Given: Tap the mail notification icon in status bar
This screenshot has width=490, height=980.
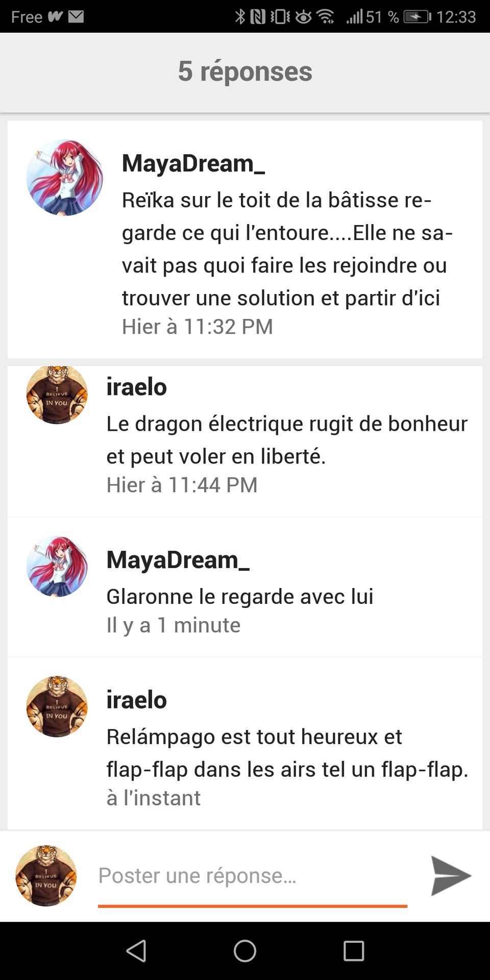Looking at the screenshot, I should [x=76, y=16].
